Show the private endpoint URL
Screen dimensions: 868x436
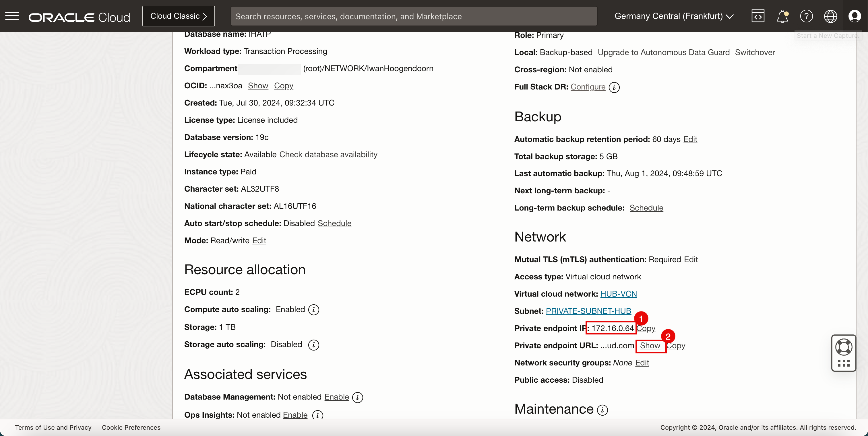(650, 345)
